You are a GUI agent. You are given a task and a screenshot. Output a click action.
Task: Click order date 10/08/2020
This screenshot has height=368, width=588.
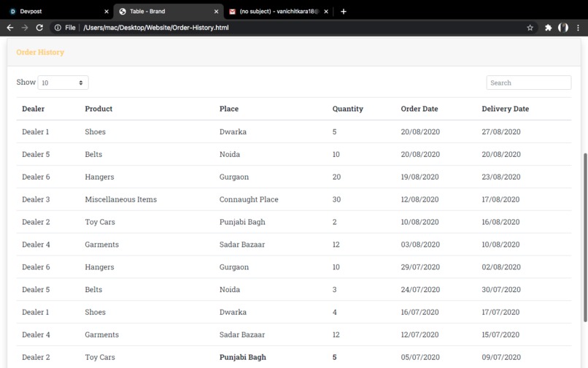(419, 222)
